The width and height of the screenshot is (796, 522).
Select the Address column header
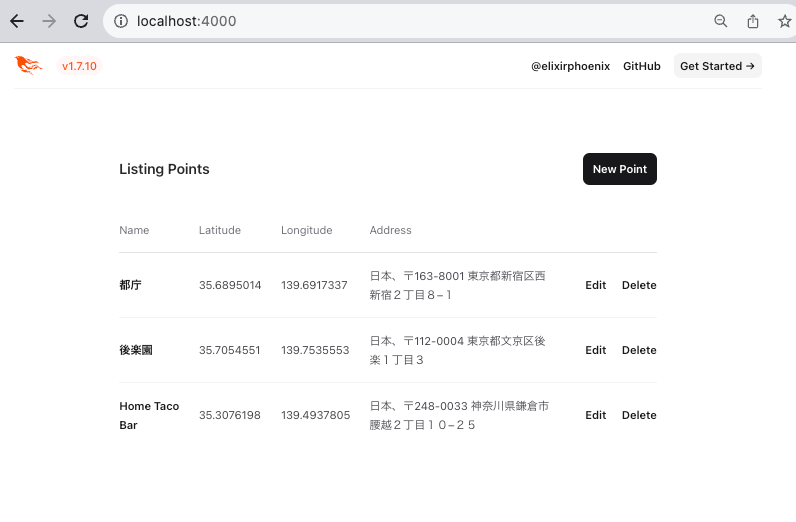point(390,230)
